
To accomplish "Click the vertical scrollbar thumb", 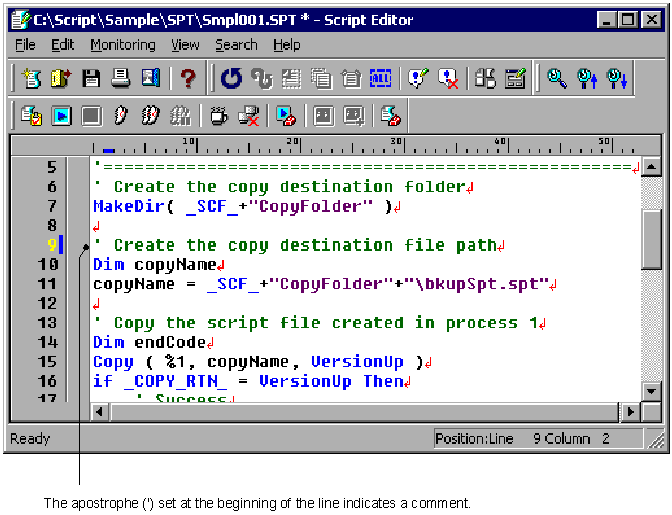I will pyautogui.click(x=651, y=240).
